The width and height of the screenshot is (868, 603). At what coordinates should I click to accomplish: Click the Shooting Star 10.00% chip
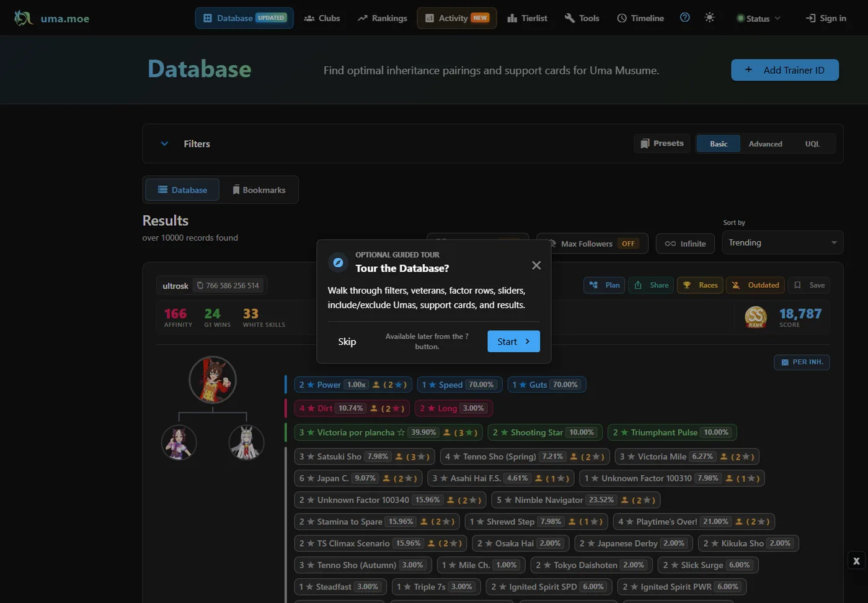(x=544, y=432)
